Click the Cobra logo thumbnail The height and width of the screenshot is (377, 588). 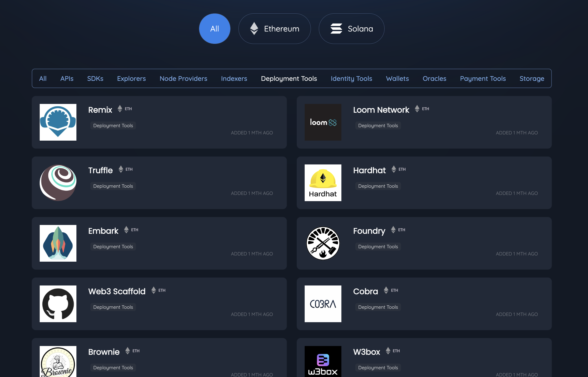coord(323,304)
